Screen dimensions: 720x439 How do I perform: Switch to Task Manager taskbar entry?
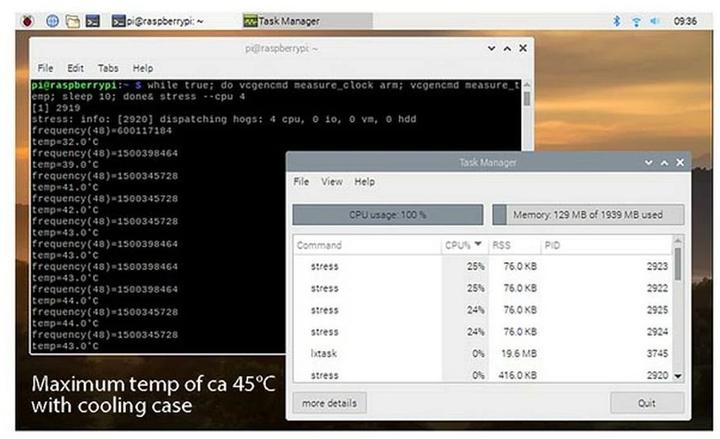point(307,21)
